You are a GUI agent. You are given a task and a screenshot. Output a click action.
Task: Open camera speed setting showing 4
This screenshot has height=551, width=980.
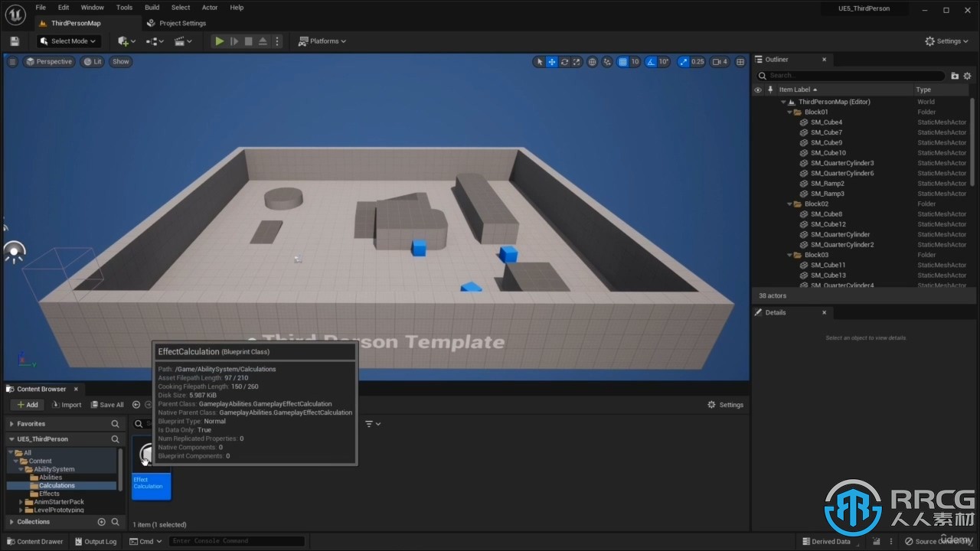click(x=720, y=62)
